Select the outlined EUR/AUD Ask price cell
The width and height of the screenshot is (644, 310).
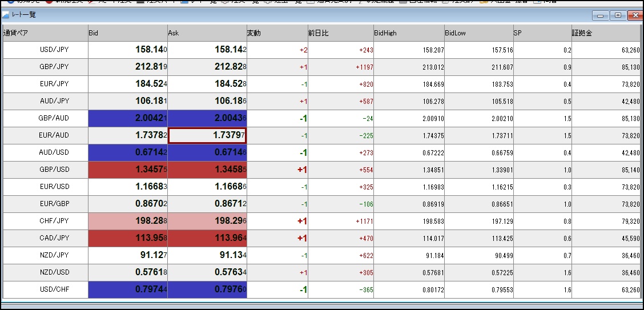(x=207, y=136)
